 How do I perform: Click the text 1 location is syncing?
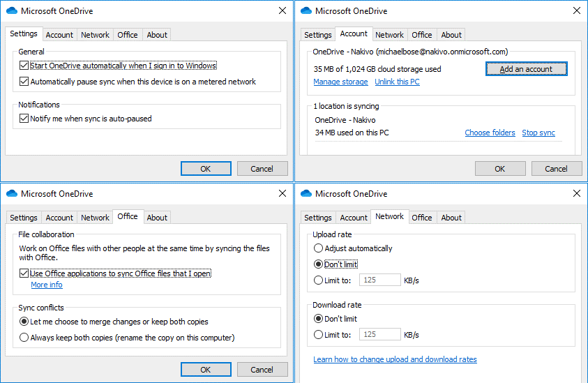click(x=346, y=106)
